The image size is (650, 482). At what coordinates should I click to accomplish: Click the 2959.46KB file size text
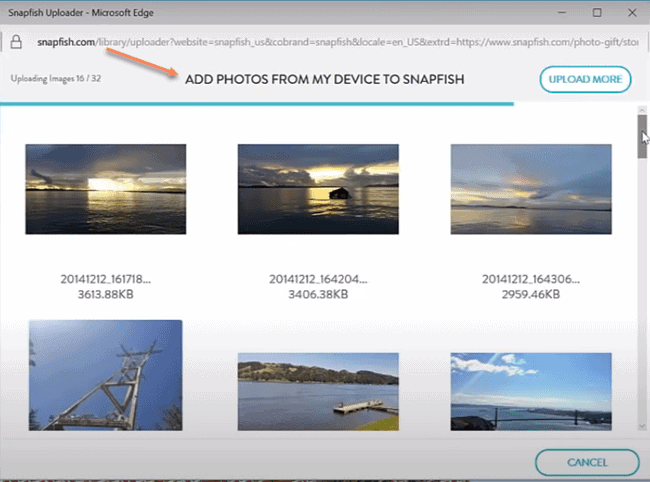coord(531,295)
